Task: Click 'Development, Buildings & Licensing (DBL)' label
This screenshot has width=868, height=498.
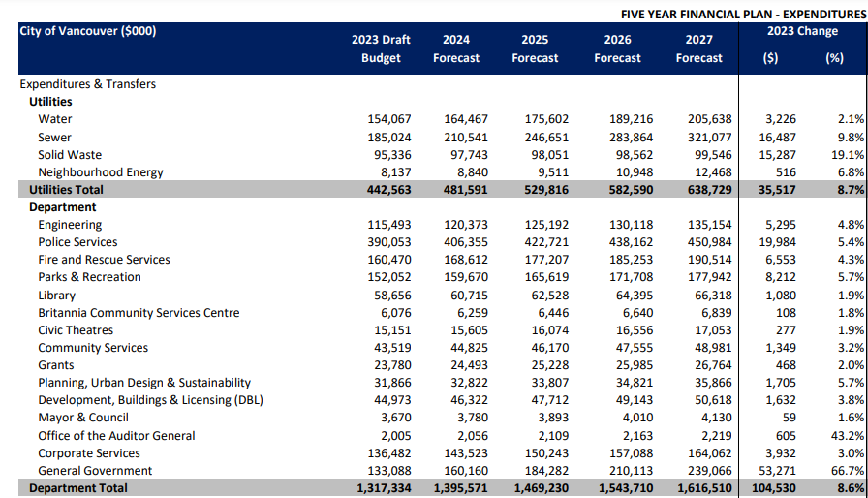Action: 150,400
